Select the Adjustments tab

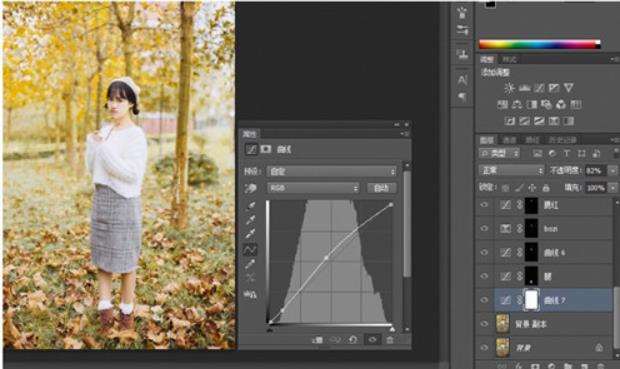tap(487, 60)
